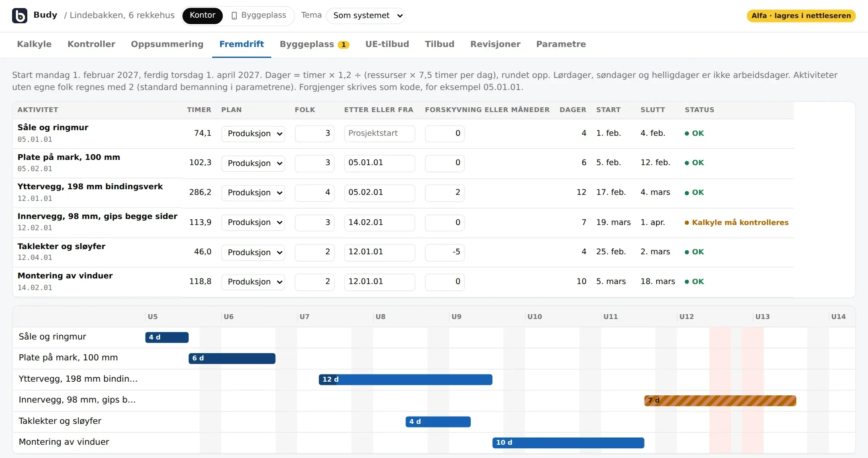Click offset field showing 2 for Yttervegg
Image resolution: width=868 pixels, height=458 pixels.
(445, 193)
